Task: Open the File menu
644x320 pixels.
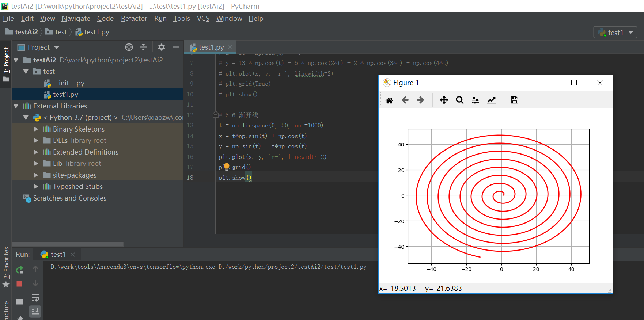Action: (8, 18)
